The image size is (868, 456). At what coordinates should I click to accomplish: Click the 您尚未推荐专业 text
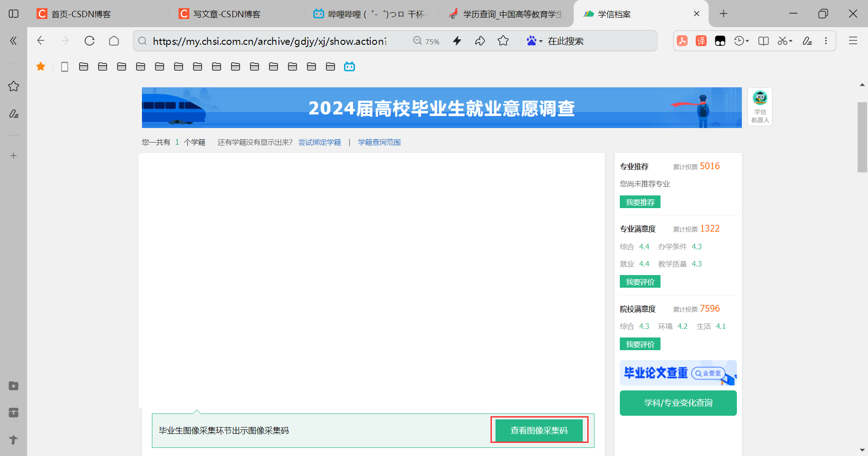645,184
